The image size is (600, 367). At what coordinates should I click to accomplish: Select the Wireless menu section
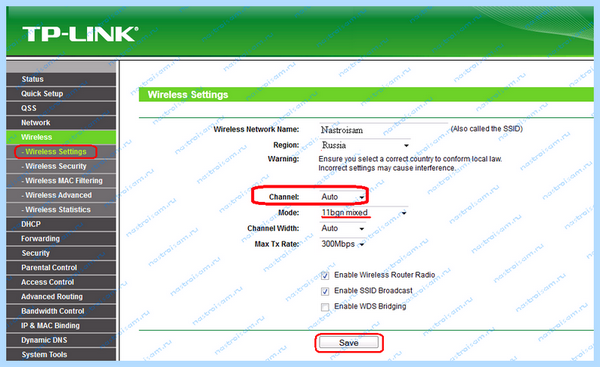coord(61,137)
